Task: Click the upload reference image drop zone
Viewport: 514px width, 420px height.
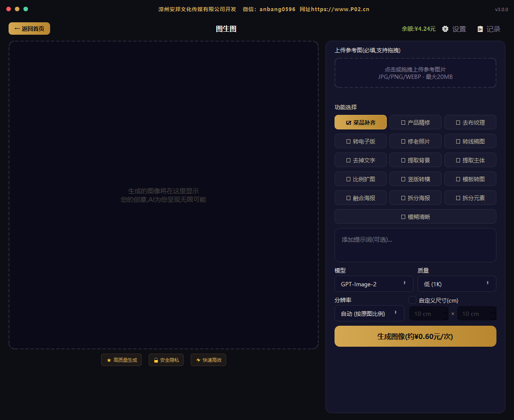Action: click(x=415, y=73)
